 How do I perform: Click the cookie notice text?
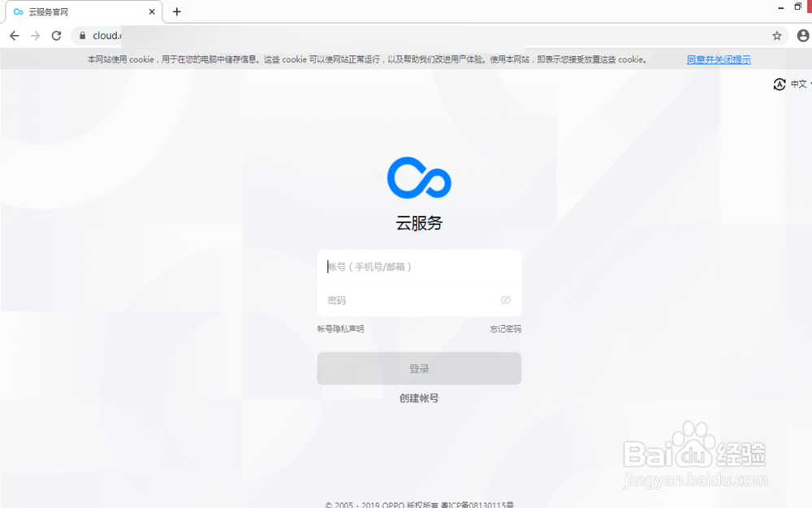pyautogui.click(x=367, y=59)
